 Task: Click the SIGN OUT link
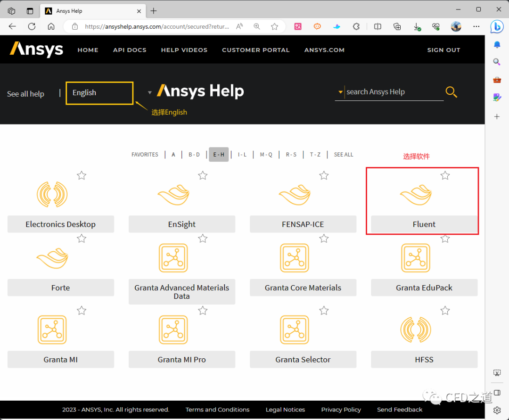[443, 50]
